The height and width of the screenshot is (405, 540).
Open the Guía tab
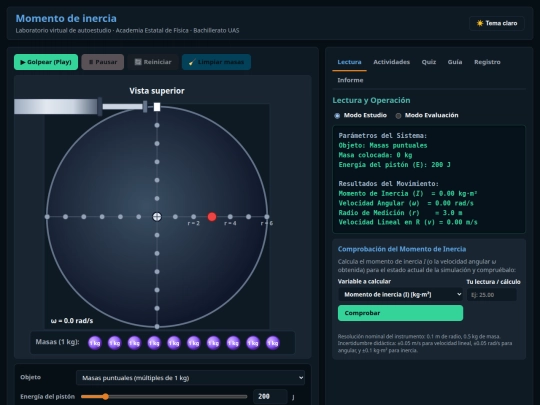pyautogui.click(x=455, y=62)
